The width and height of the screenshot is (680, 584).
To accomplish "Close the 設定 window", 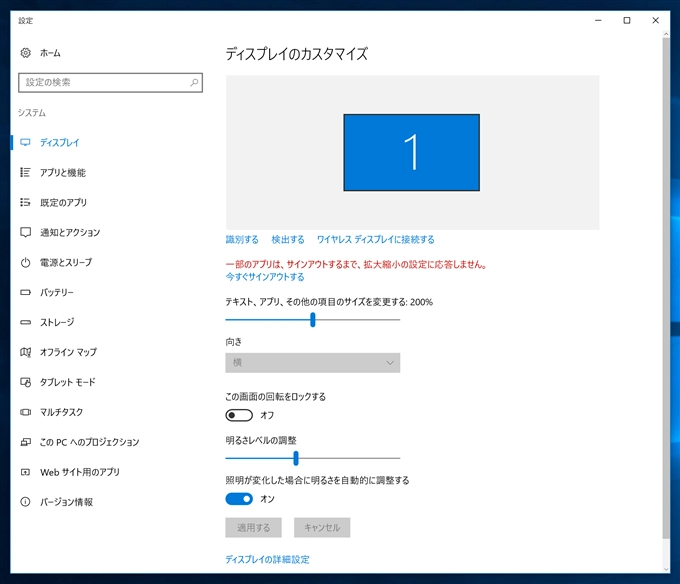I will pyautogui.click(x=655, y=20).
